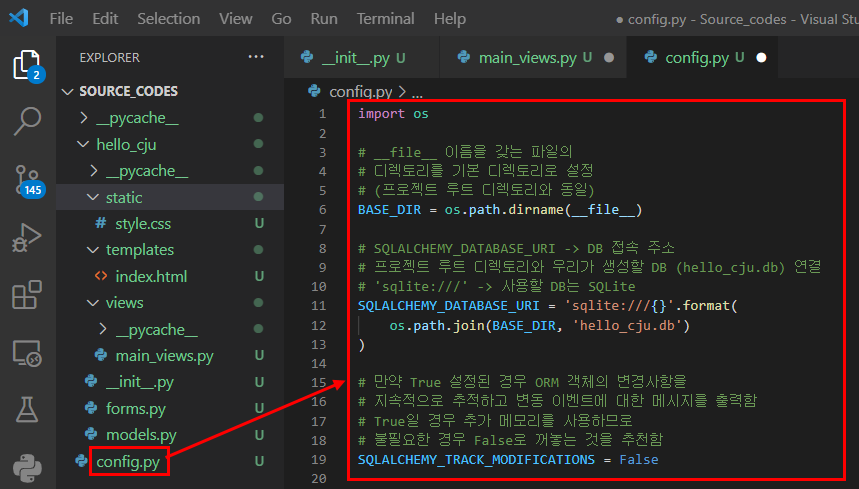Open the Python view in activity bar

coord(27,468)
